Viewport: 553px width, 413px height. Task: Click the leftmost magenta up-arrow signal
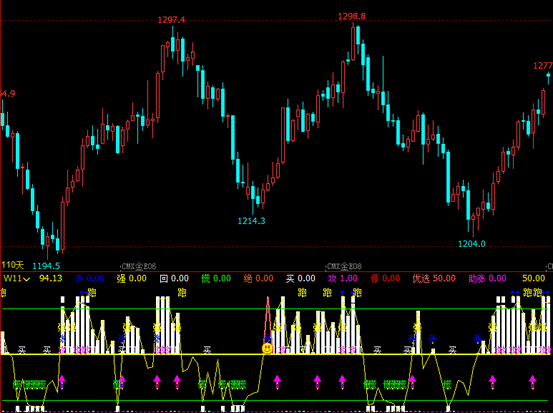(62, 380)
